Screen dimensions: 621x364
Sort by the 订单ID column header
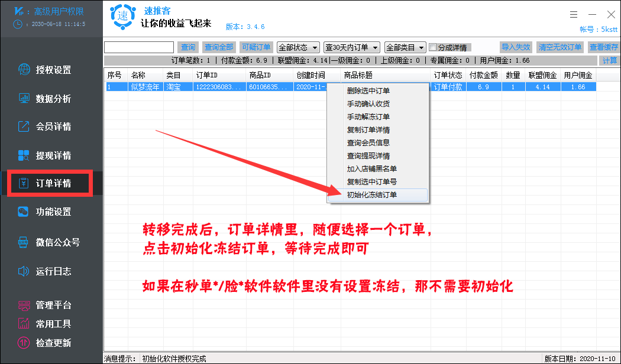coord(219,75)
